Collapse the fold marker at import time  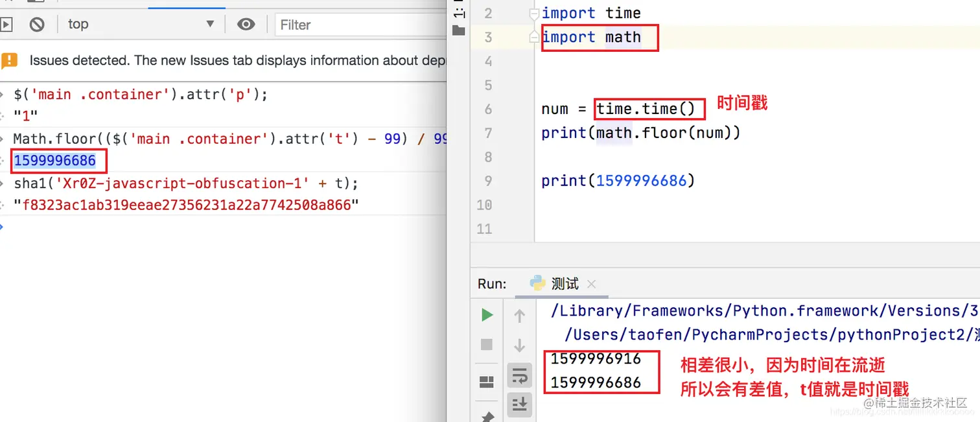(x=534, y=14)
